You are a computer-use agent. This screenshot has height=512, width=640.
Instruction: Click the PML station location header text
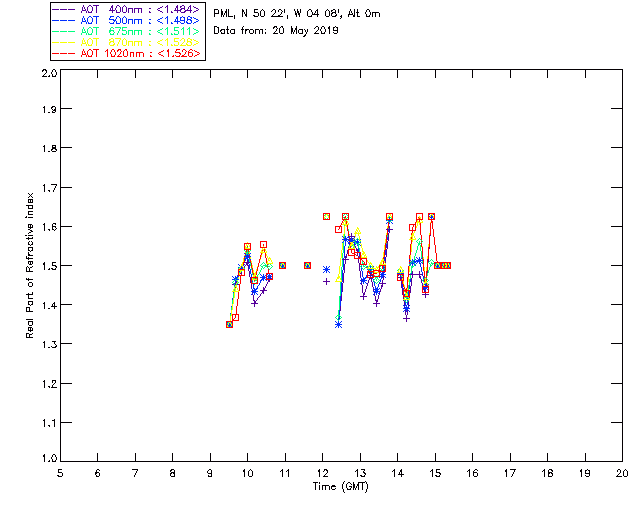pos(297,14)
